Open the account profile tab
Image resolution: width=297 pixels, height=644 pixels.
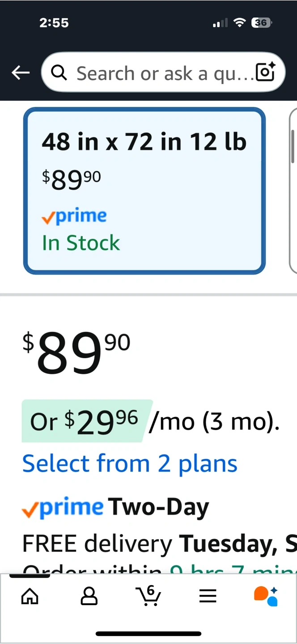tap(89, 596)
